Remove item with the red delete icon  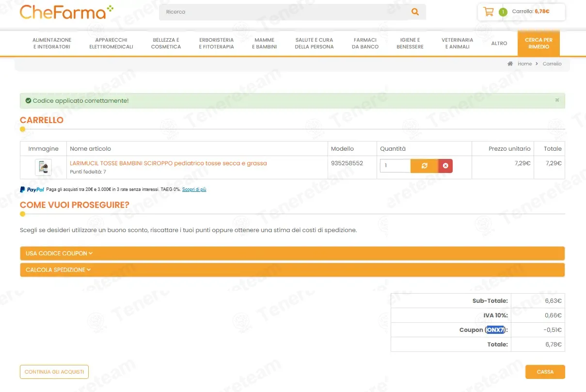445,166
